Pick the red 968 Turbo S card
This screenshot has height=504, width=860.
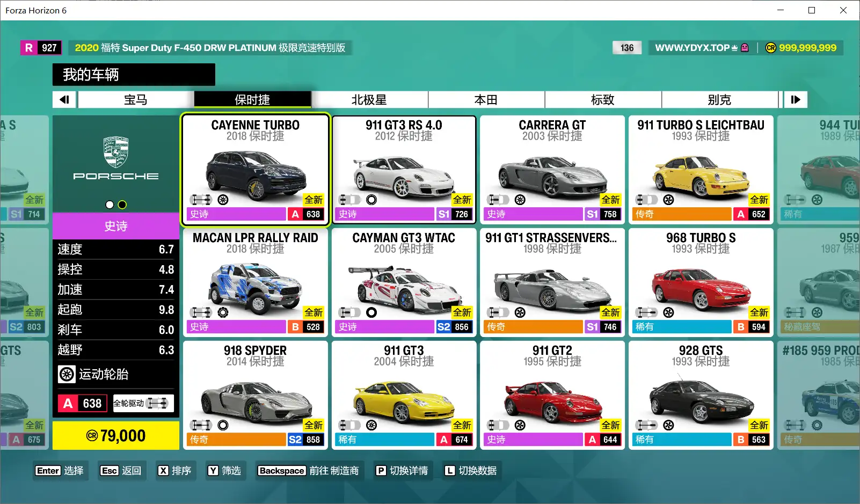(701, 282)
